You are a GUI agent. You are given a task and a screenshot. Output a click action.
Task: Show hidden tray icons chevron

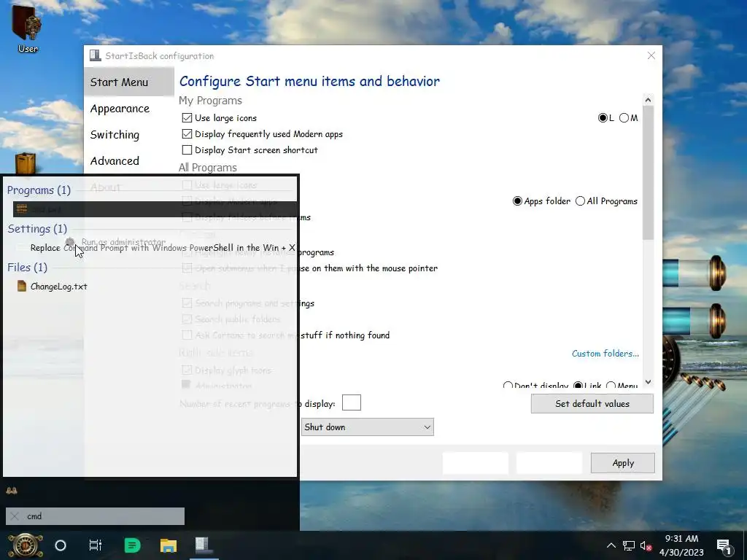(x=611, y=545)
